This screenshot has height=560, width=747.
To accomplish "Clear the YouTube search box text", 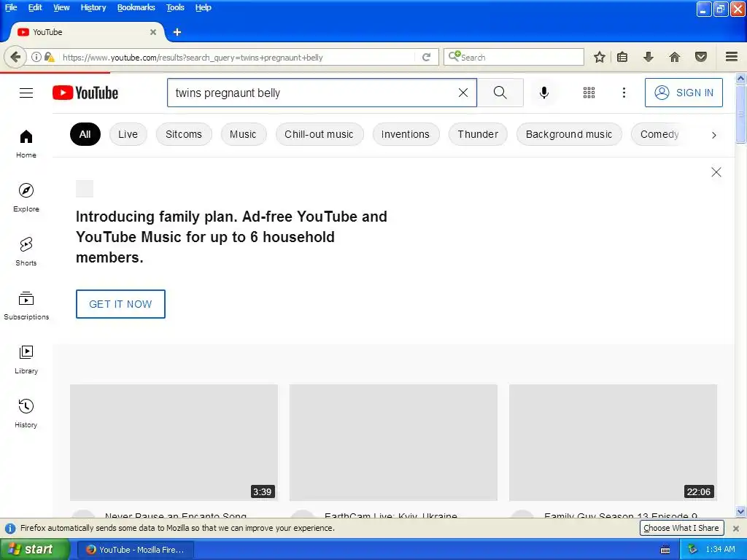I will click(463, 93).
